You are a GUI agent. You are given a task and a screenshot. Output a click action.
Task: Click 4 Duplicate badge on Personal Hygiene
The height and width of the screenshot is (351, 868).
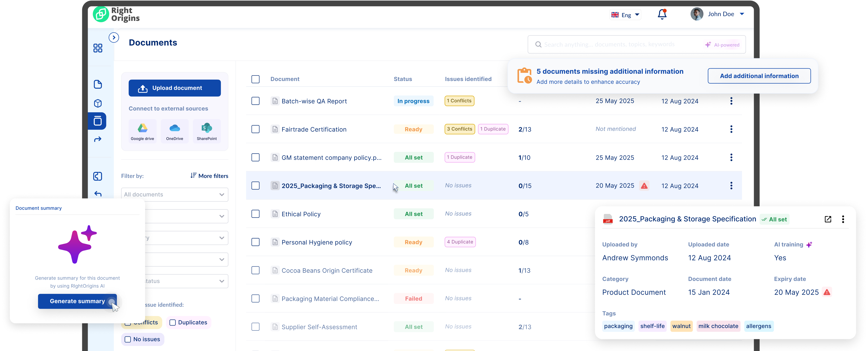460,242
